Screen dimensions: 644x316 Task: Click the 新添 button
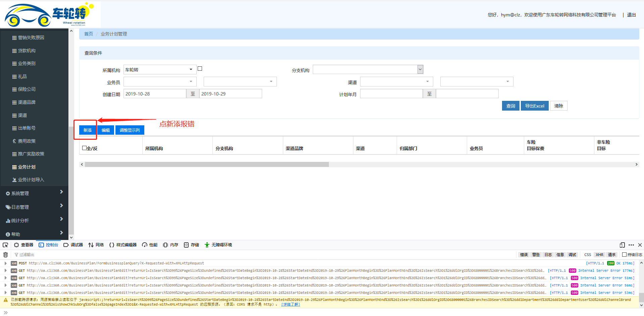[88, 130]
